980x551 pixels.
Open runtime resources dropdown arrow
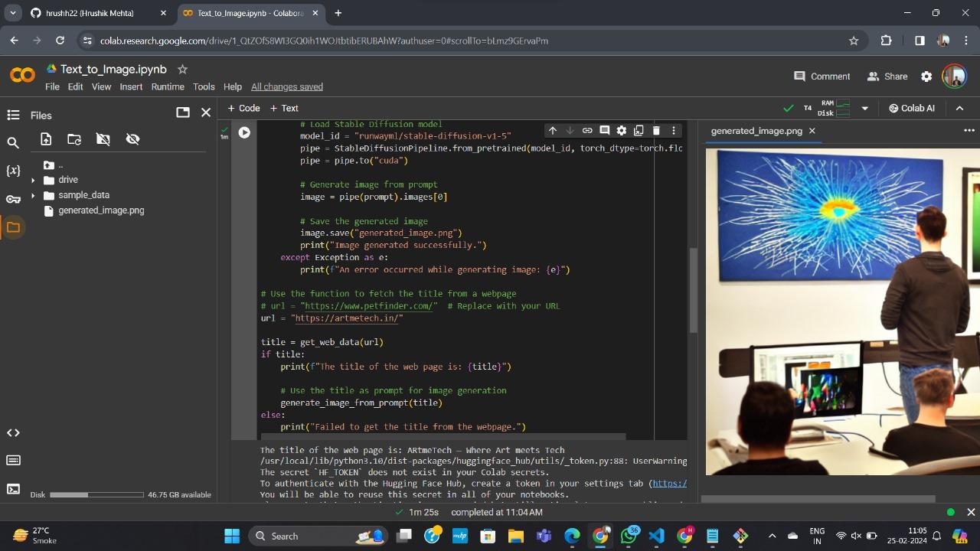865,109
